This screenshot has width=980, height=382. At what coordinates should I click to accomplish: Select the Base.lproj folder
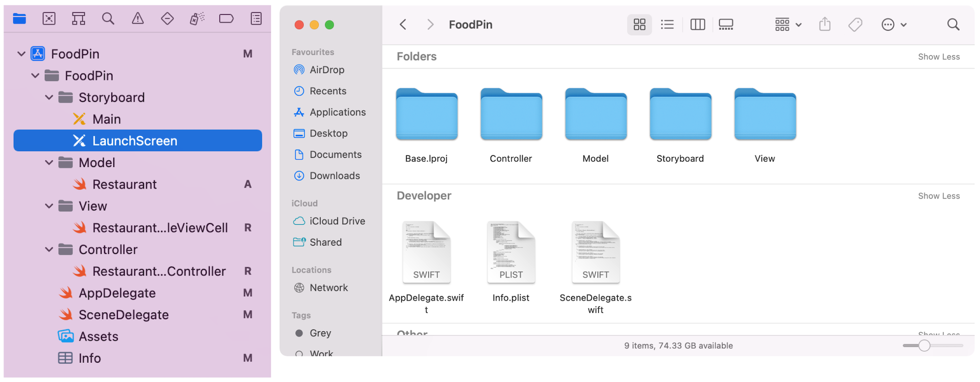click(427, 114)
